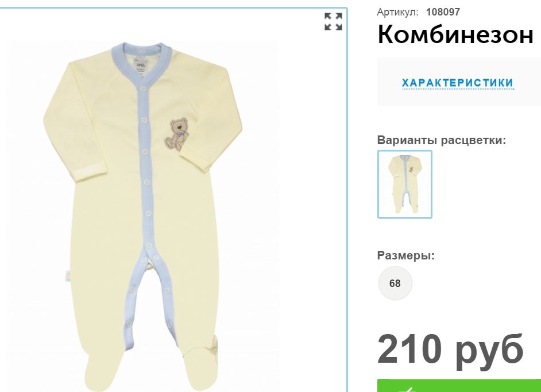Click the 210 руб price
Image resolution: width=541 pixels, height=392 pixels.
450,350
